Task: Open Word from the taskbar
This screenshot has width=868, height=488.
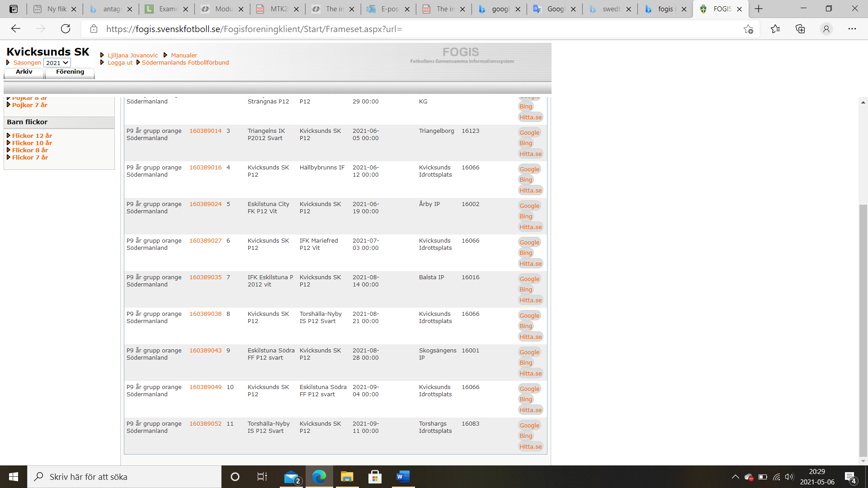Action: click(402, 477)
